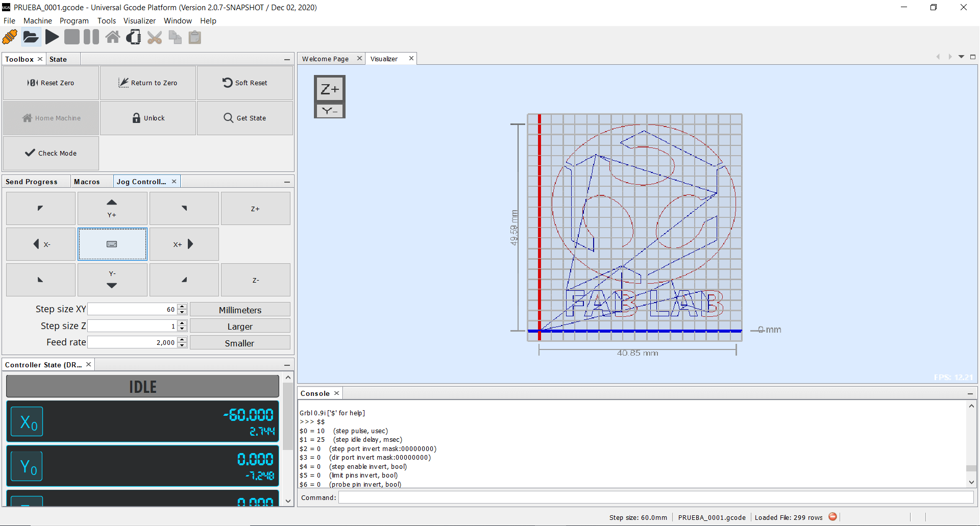This screenshot has height=526, width=980.
Task: Jog X+ with right arrow button
Action: click(184, 244)
